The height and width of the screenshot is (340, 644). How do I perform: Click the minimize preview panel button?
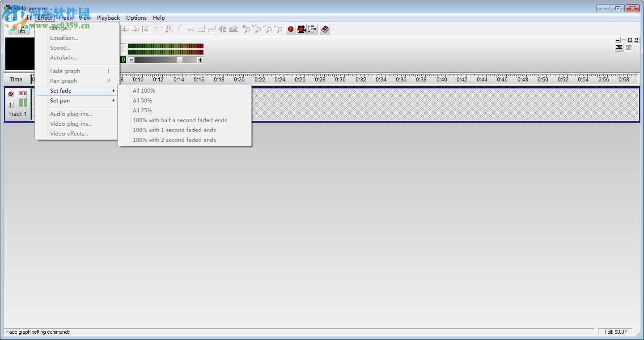tap(618, 40)
